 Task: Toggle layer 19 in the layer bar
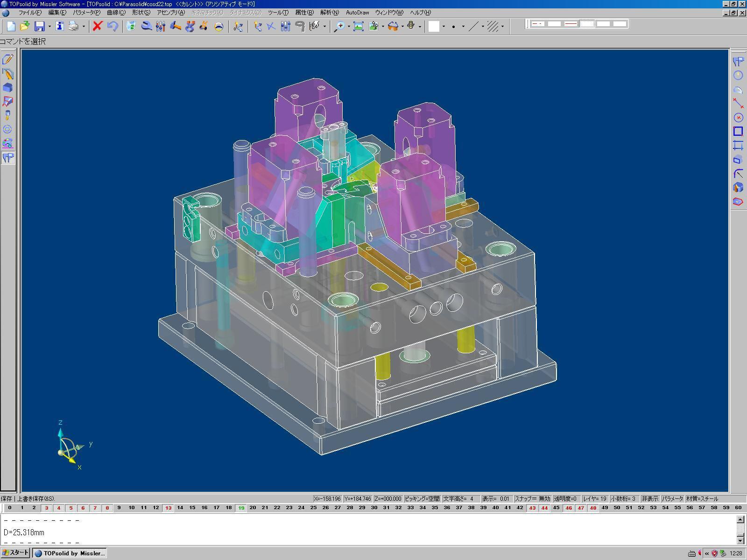click(241, 508)
